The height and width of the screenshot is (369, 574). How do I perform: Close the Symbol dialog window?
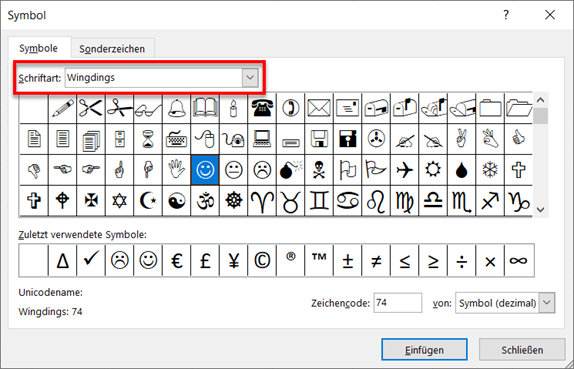click(x=550, y=15)
